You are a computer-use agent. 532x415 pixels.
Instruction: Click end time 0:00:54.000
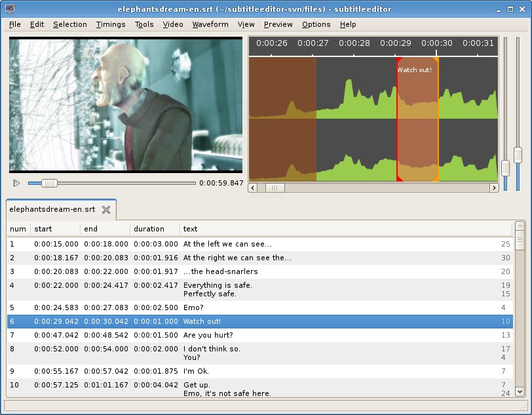click(x=106, y=349)
